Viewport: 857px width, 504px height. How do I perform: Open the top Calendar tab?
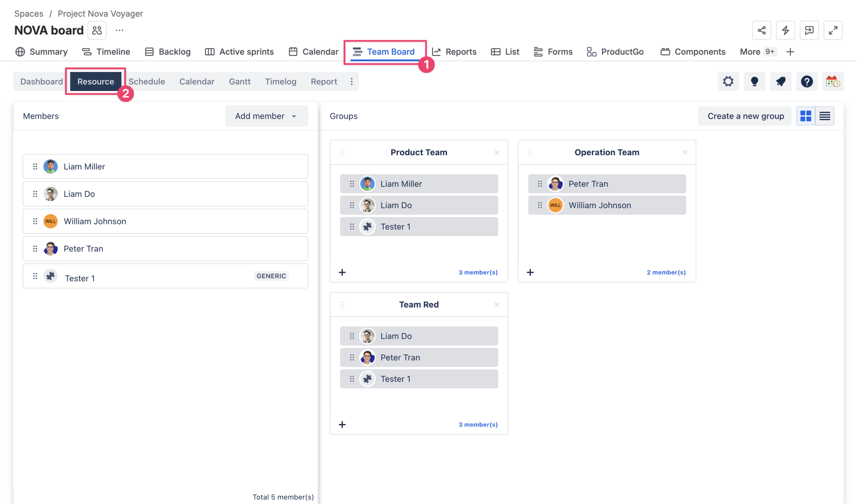pos(314,52)
